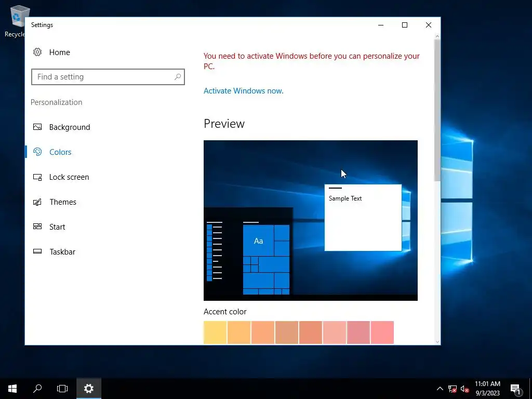Click the Accent color label
The width and height of the screenshot is (532, 399).
coord(225,312)
